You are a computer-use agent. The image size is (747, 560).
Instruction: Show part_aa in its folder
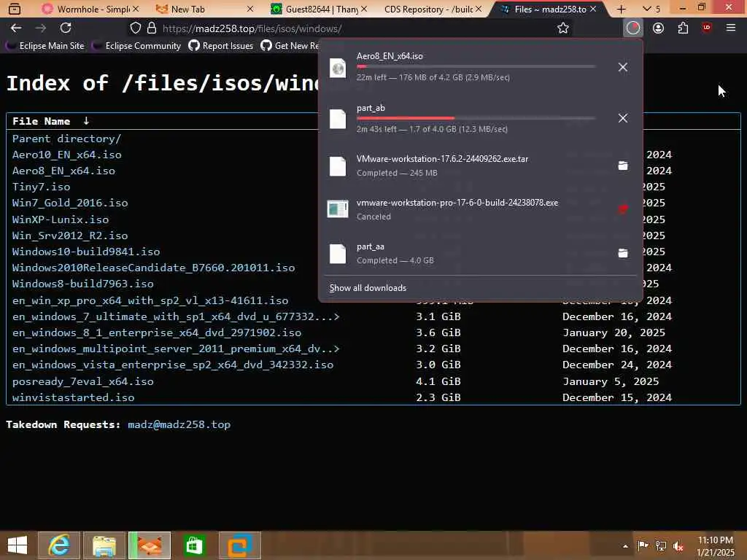pyautogui.click(x=623, y=253)
